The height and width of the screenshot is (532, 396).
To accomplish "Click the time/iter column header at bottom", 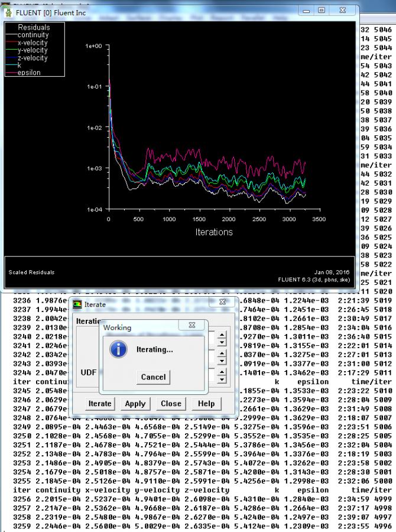I will (x=372, y=490).
